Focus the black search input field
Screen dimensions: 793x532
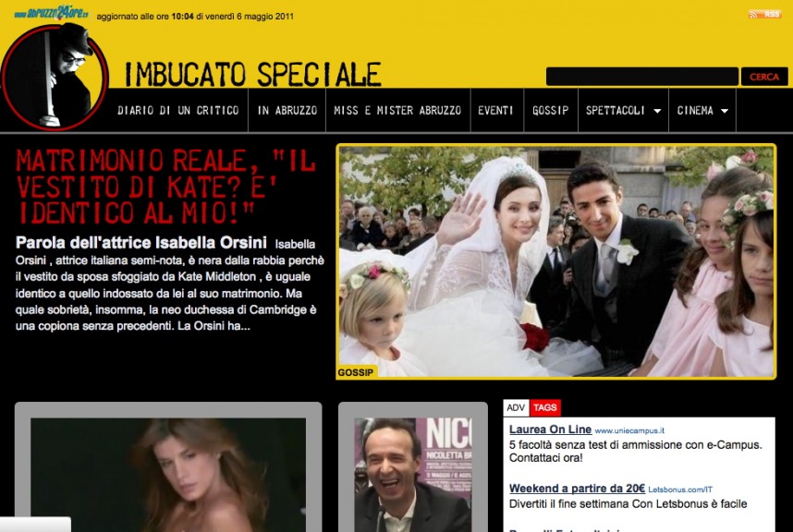click(x=641, y=77)
